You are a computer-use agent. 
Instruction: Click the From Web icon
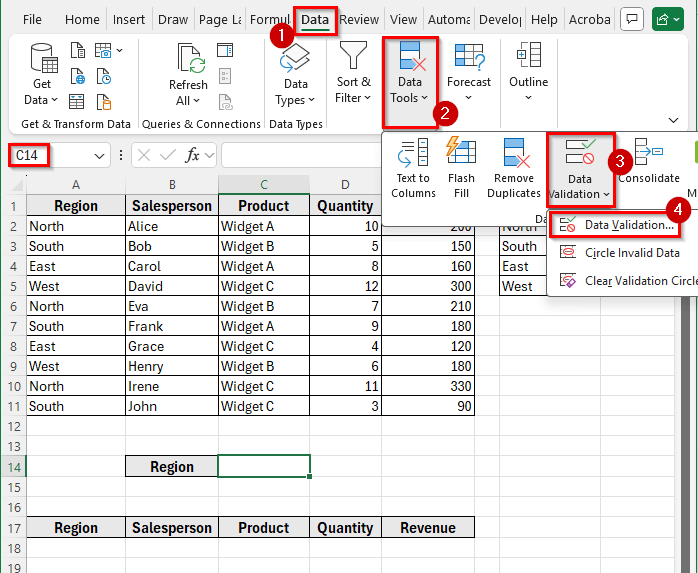coord(77,77)
